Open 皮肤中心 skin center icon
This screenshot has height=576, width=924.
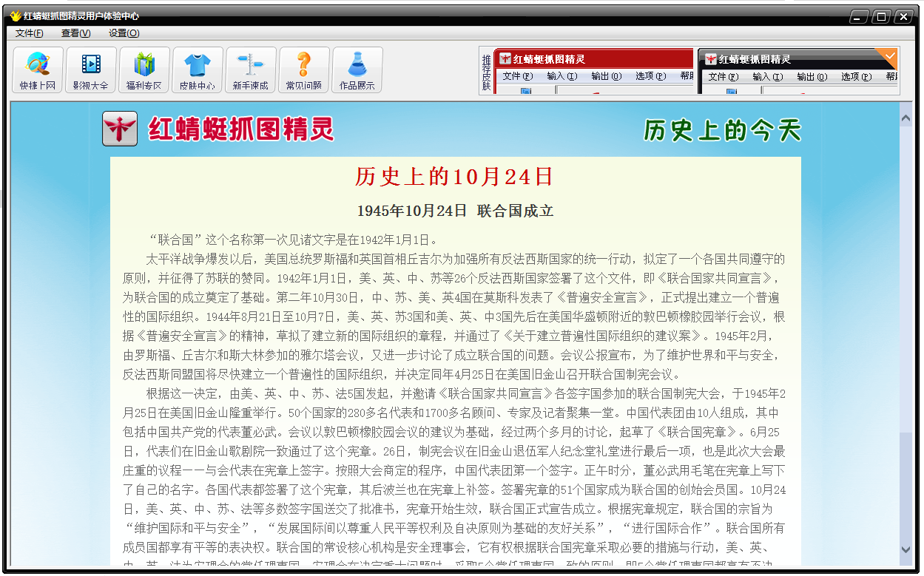(197, 70)
